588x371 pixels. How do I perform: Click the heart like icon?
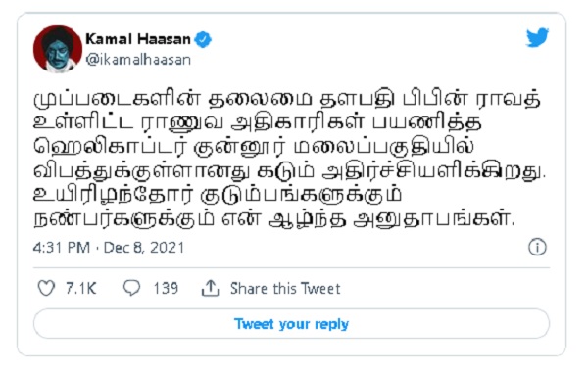pos(46,288)
